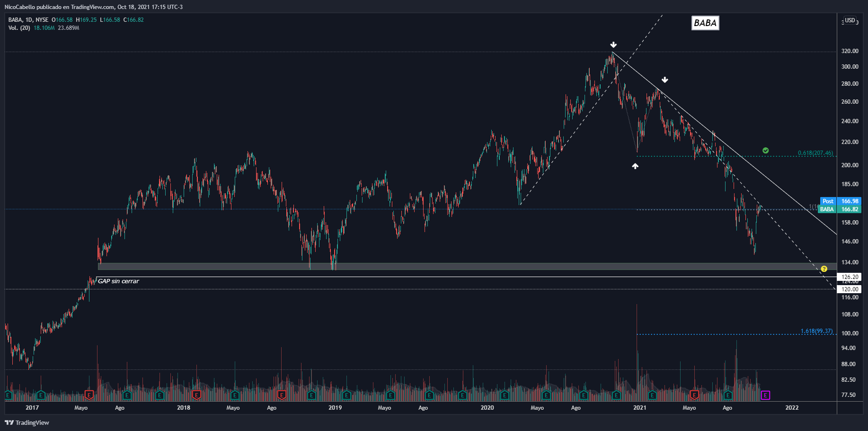868x431 pixels.
Task: Open the USD currency selector
Action: pos(850,20)
